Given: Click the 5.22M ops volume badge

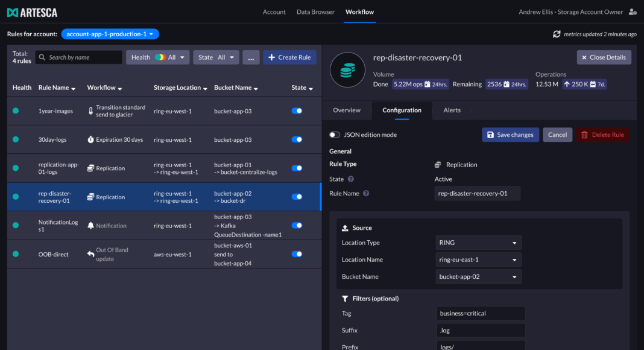Looking at the screenshot, I should (420, 84).
